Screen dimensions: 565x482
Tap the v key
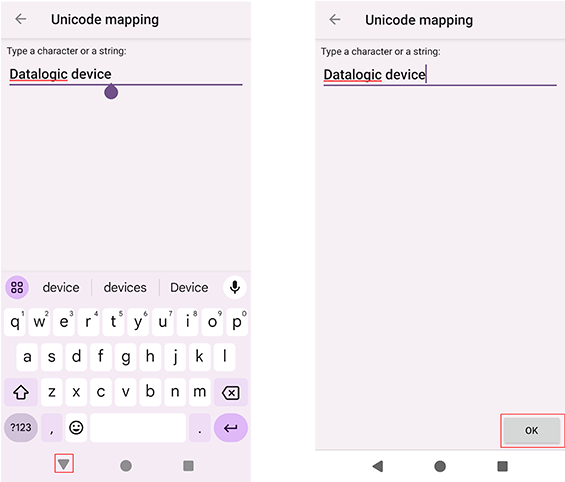coord(126,392)
